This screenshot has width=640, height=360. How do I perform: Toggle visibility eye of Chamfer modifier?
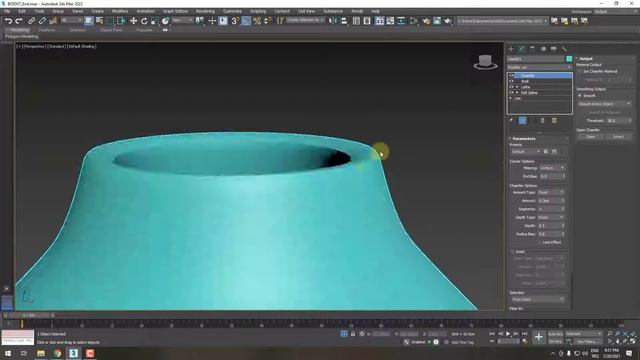click(x=511, y=76)
